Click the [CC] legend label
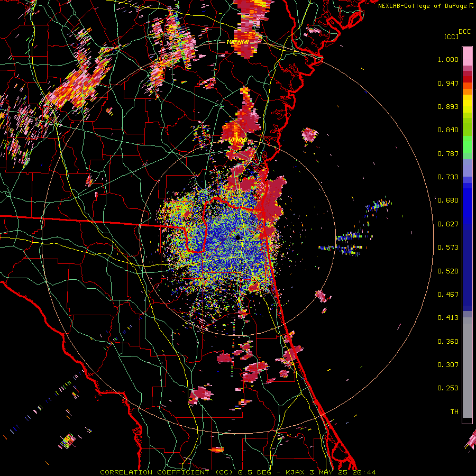476x476 pixels. 451,36
